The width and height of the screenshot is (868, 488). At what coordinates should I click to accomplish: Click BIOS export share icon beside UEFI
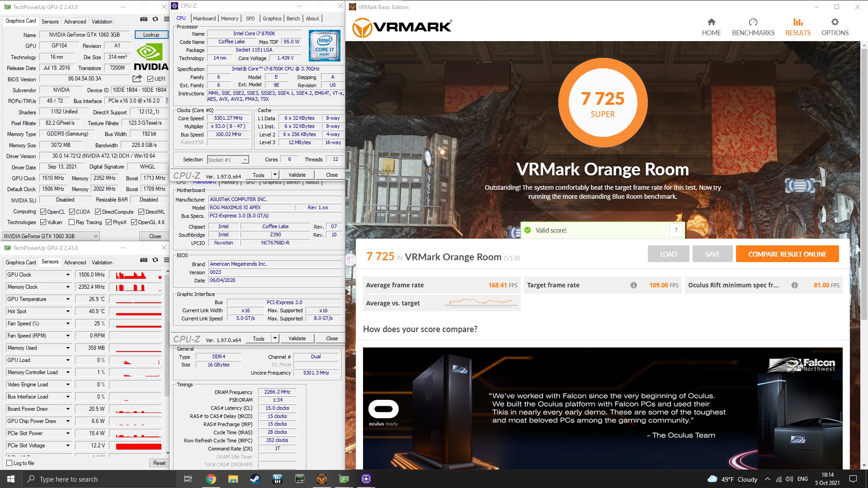(137, 79)
